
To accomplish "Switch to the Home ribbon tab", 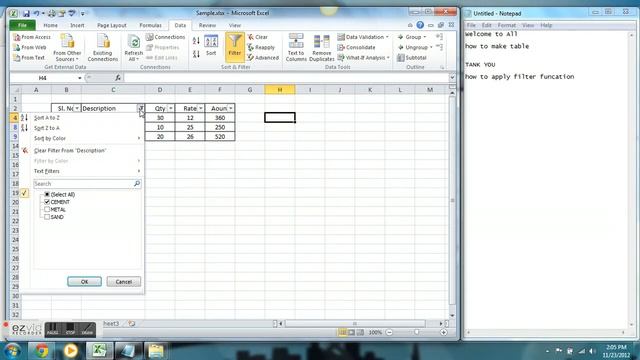I will click(x=51, y=25).
